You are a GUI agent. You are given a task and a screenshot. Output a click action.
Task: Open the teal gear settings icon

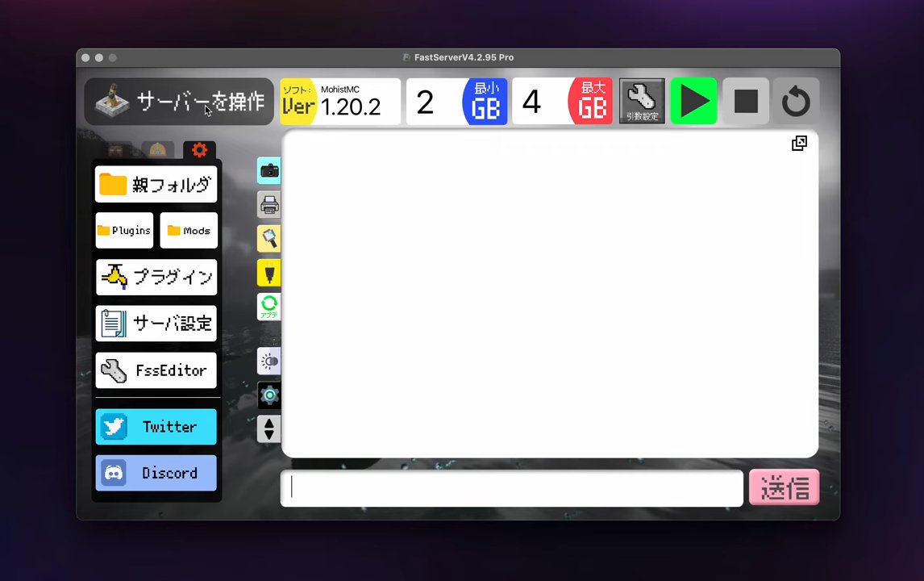[268, 395]
